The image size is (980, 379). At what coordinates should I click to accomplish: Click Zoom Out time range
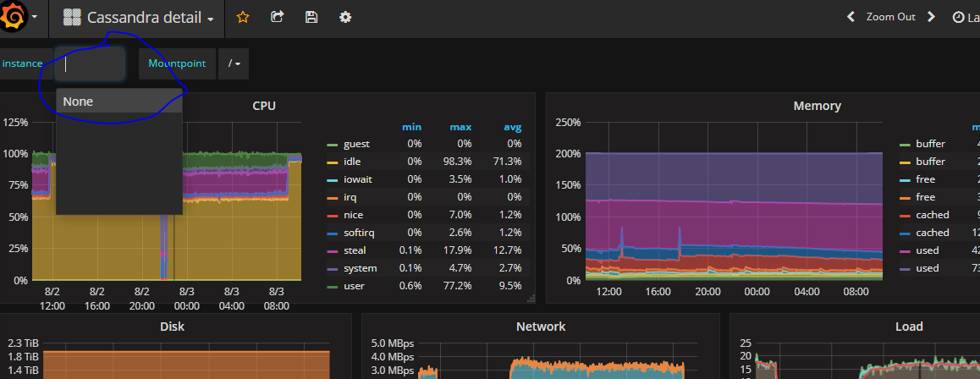click(890, 17)
